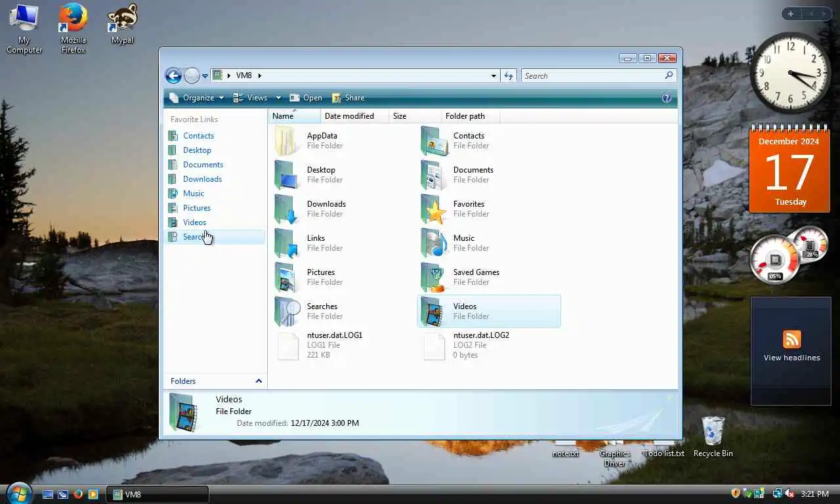840x504 pixels.
Task: Select the Searches folder icon in file list
Action: tap(287, 311)
